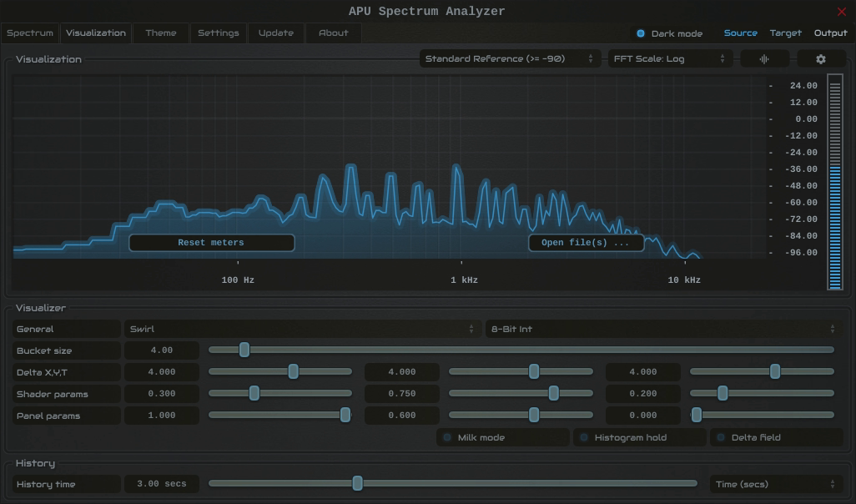Screen dimensions: 856x504
Task: Expand the Swirl visualizer dropdown
Action: coord(303,330)
